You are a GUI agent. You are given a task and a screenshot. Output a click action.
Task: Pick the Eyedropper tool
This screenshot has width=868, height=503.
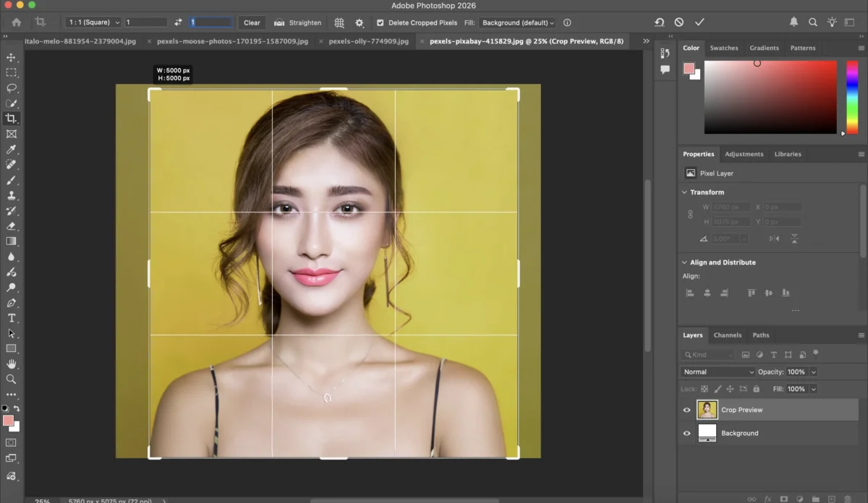11,150
